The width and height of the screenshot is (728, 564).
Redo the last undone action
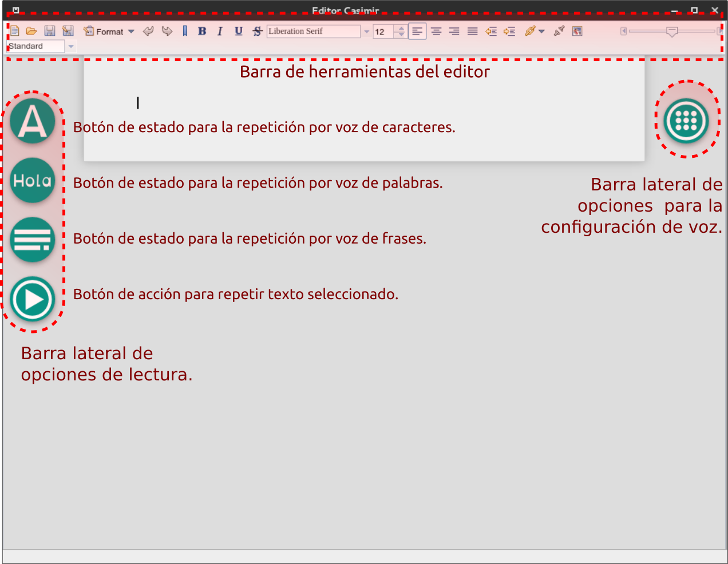point(167,31)
